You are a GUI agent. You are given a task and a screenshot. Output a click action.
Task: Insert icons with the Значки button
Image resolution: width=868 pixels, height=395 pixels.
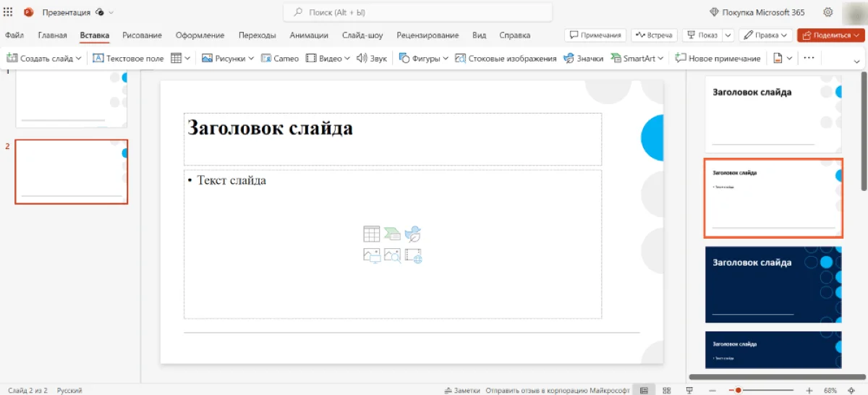(583, 59)
